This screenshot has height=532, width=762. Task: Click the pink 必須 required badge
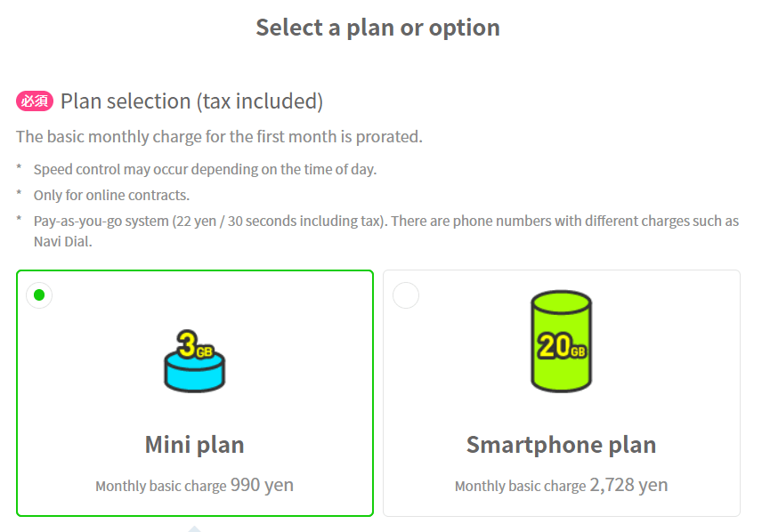coord(33,101)
